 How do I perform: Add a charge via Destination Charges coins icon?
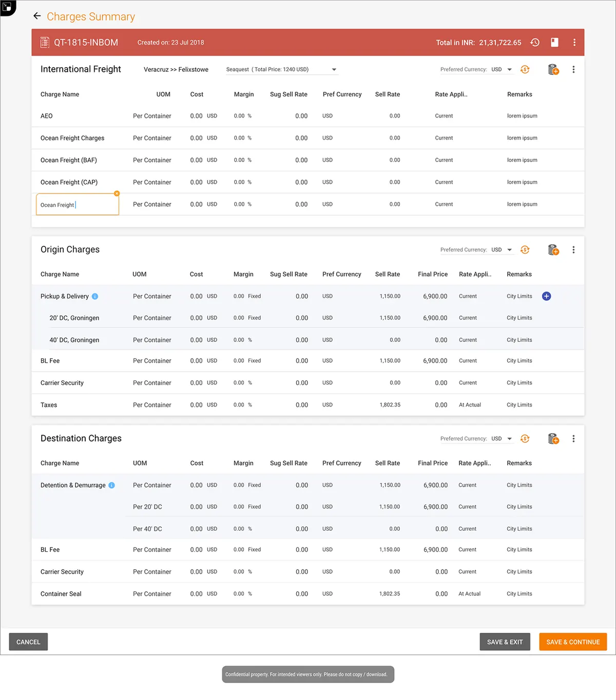[553, 439]
